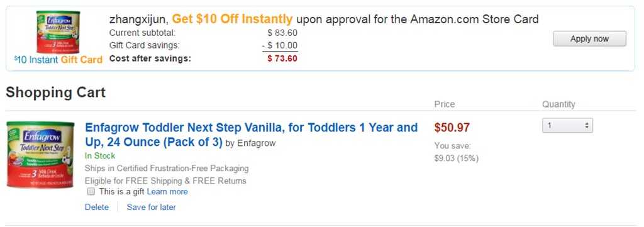Click the orange 'Get $10 Off Instantly' text

[x=233, y=19]
